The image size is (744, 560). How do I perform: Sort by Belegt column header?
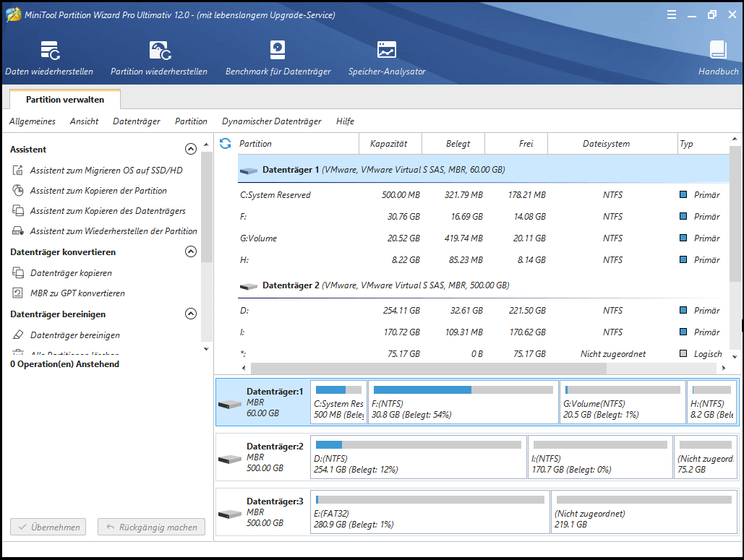pos(453,144)
